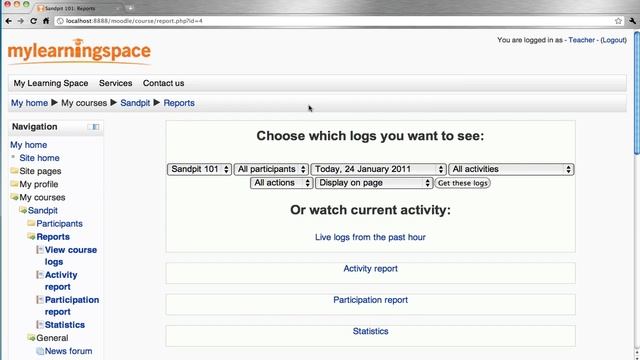The width and height of the screenshot is (640, 360).
Task: Open the All participants dropdown
Action: pos(271,169)
